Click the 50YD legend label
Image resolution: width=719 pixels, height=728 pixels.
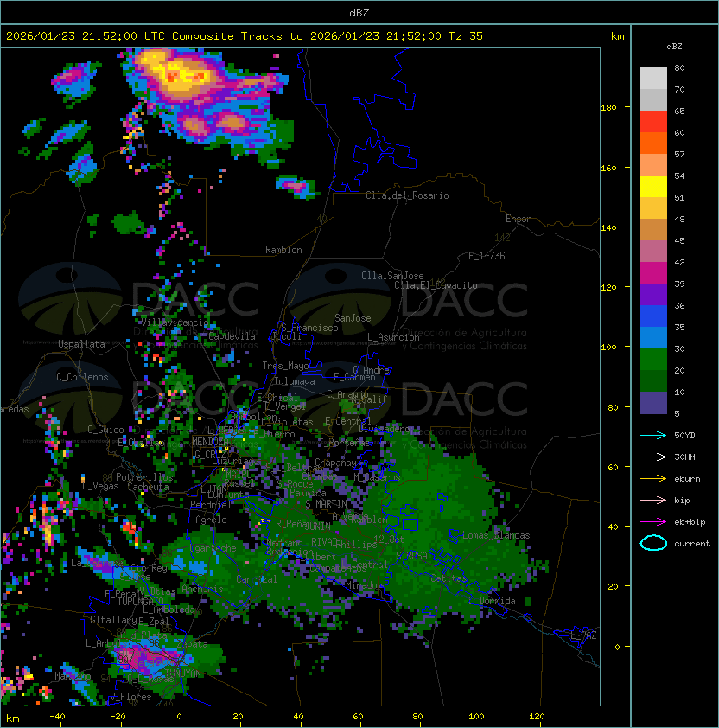pos(684,436)
